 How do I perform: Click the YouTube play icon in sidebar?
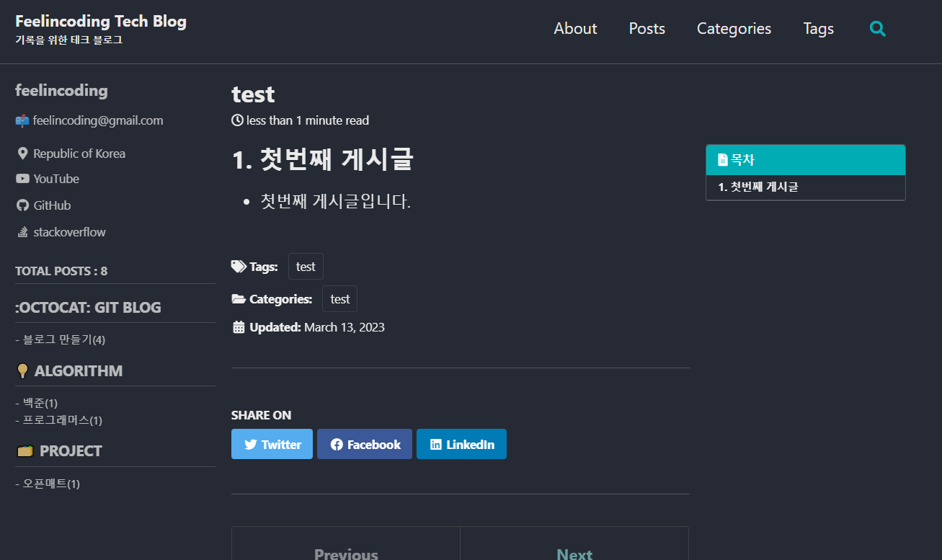click(x=22, y=178)
